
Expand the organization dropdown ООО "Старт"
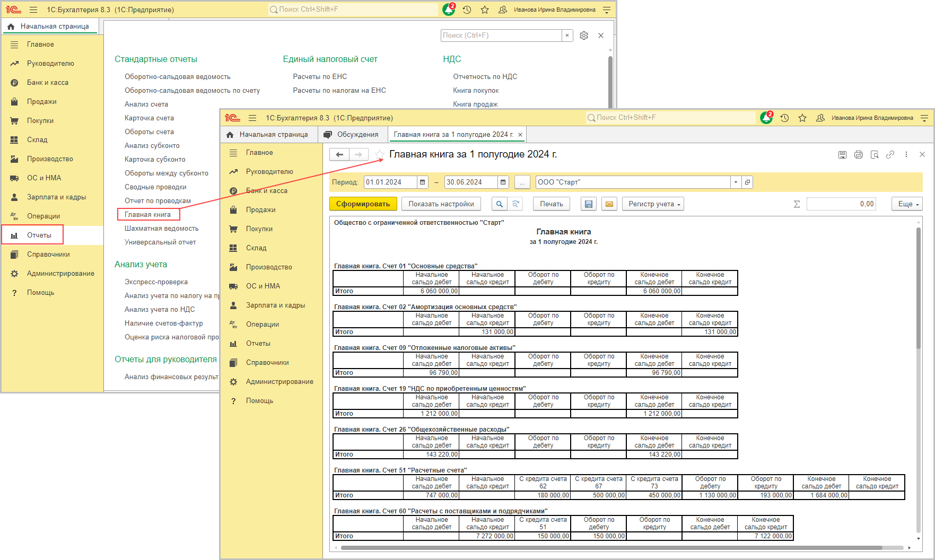pyautogui.click(x=736, y=182)
